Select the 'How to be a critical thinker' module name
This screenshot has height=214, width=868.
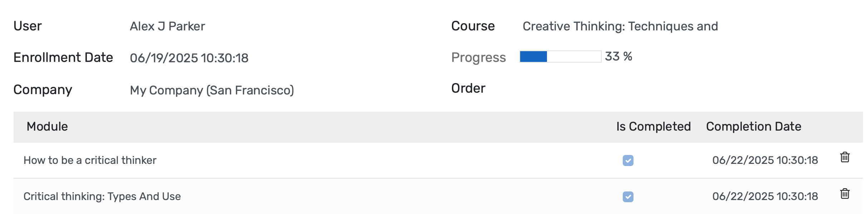click(90, 161)
